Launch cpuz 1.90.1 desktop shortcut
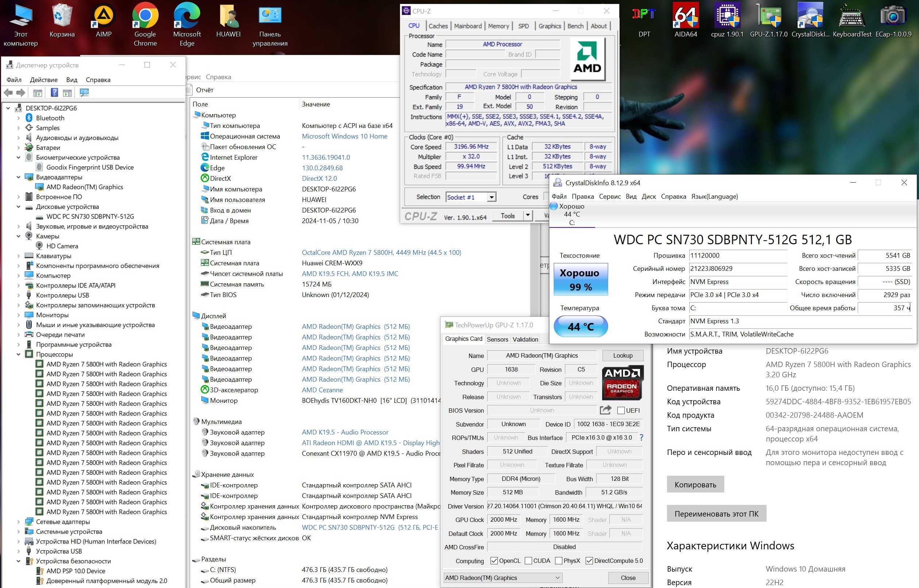919x588 pixels. (727, 20)
